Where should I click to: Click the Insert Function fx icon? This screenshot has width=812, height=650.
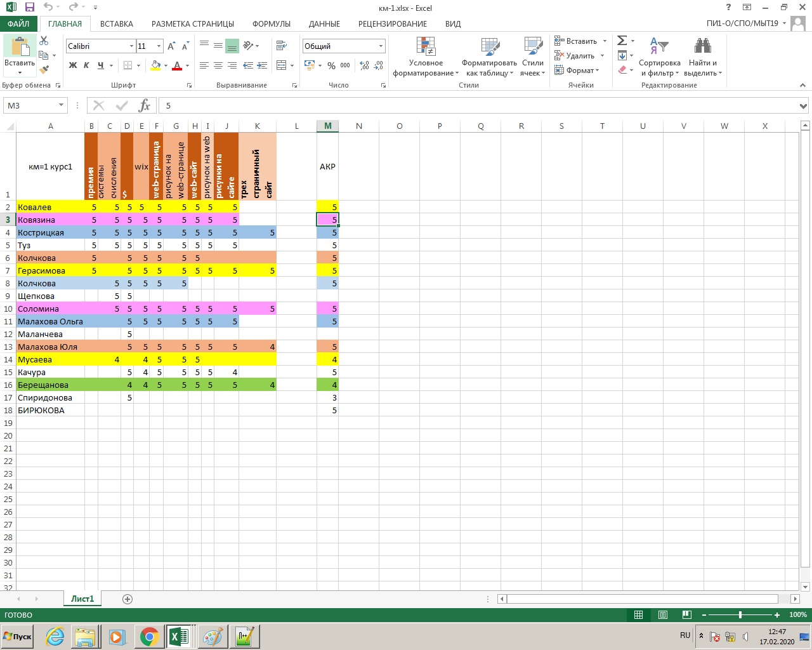(x=145, y=105)
